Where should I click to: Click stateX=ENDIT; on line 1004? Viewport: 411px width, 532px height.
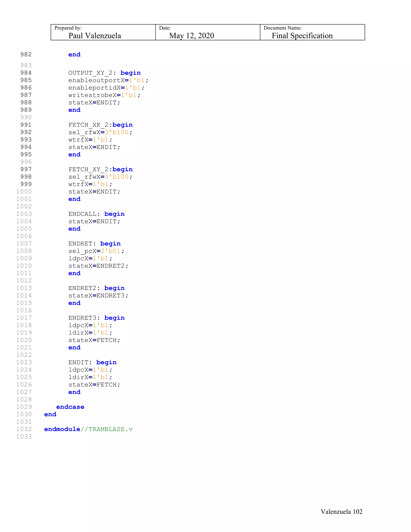click(x=95, y=221)
